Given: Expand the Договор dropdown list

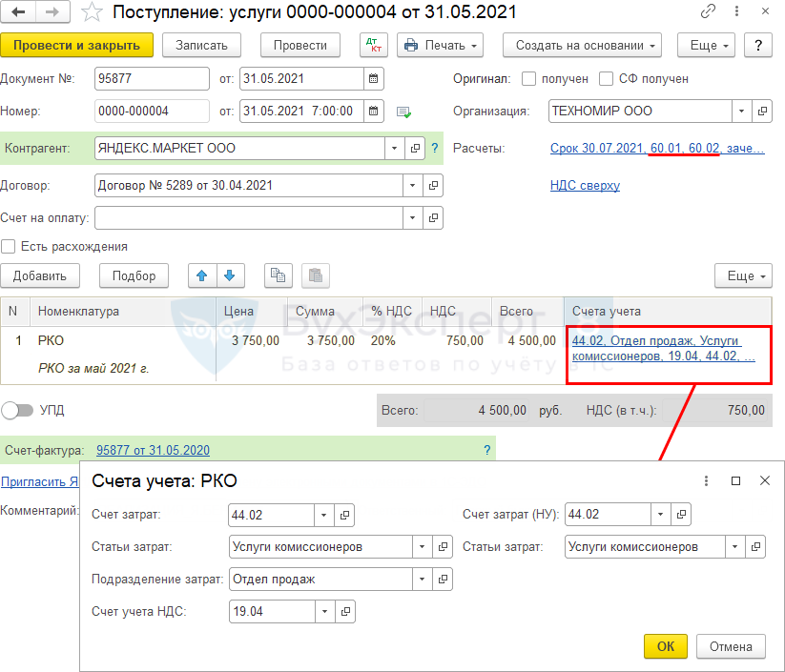Looking at the screenshot, I should [x=412, y=185].
